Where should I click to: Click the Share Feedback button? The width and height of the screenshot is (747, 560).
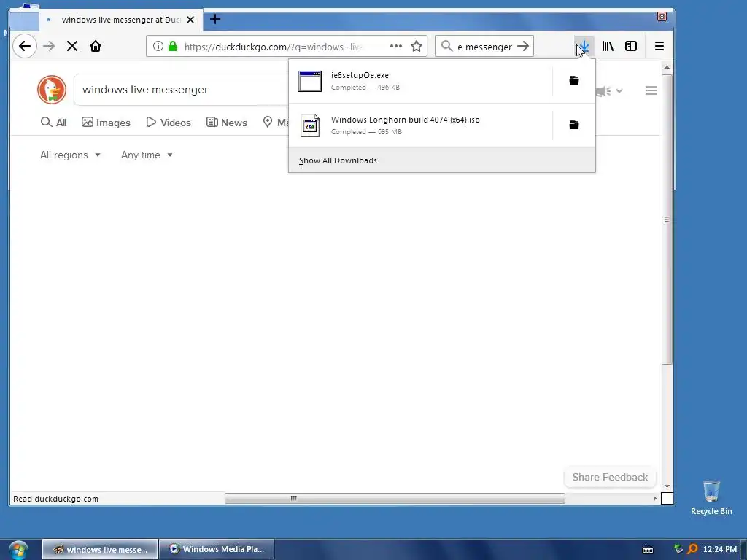click(610, 477)
